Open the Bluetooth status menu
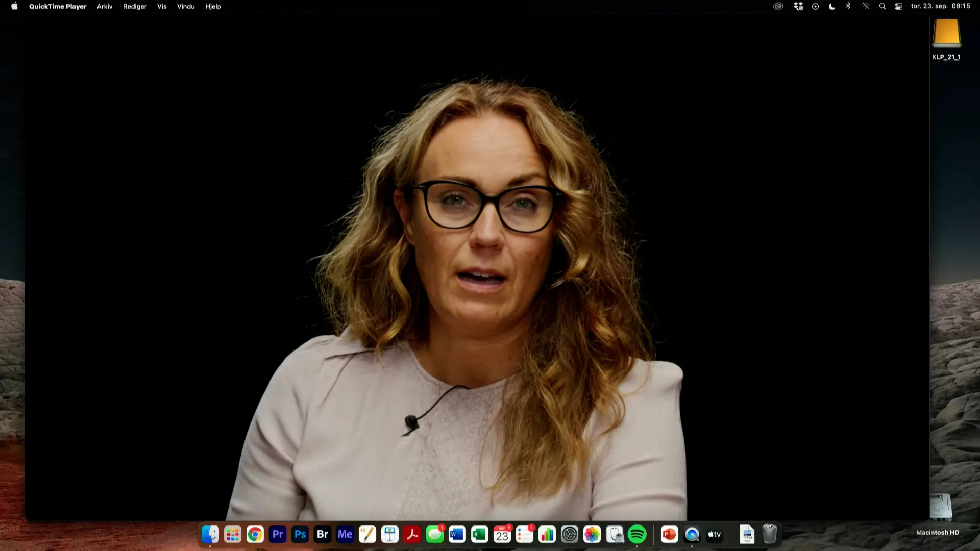This screenshot has width=980, height=551. pos(848,6)
